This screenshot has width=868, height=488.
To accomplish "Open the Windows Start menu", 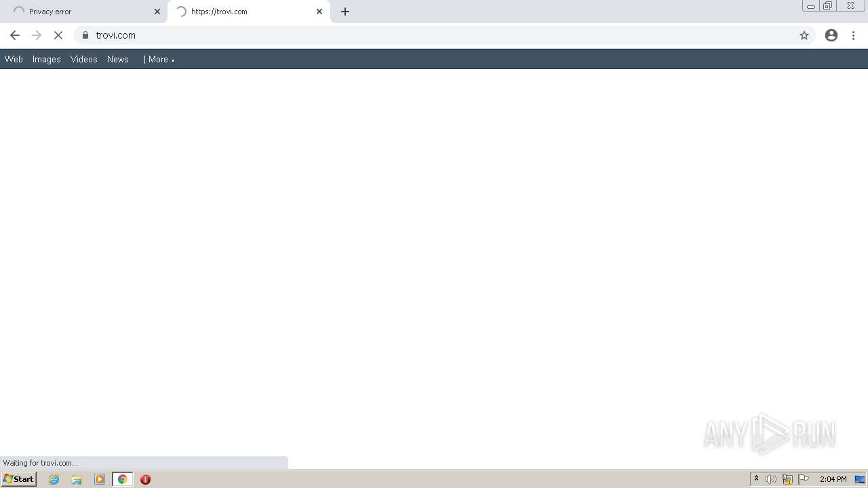I will pos(19,479).
